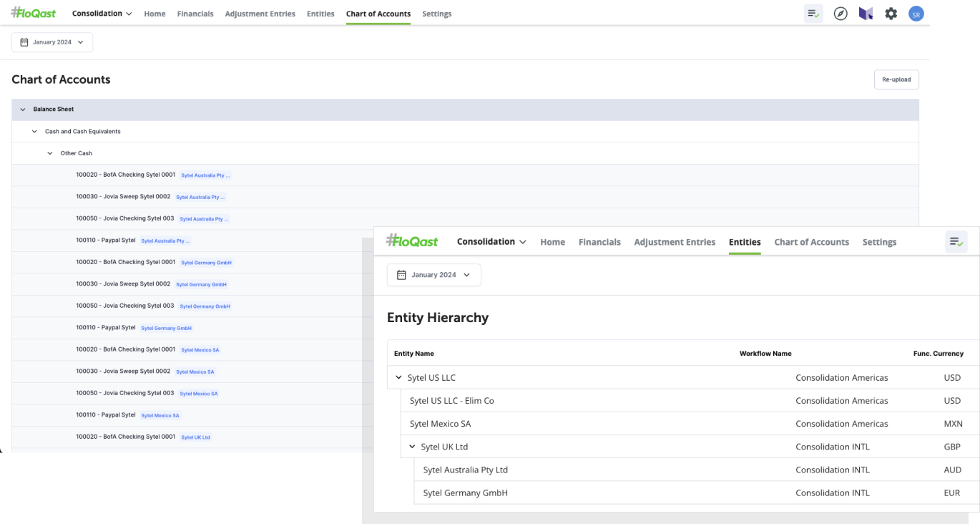Open Settings tab in Chart of Accounts window
The height and width of the screenshot is (524, 980).
click(x=436, y=14)
